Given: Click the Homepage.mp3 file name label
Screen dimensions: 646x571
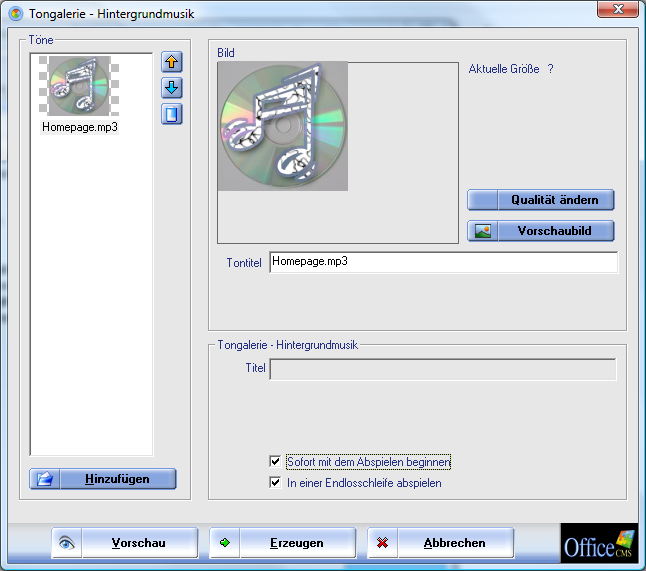Looking at the screenshot, I should [80, 127].
